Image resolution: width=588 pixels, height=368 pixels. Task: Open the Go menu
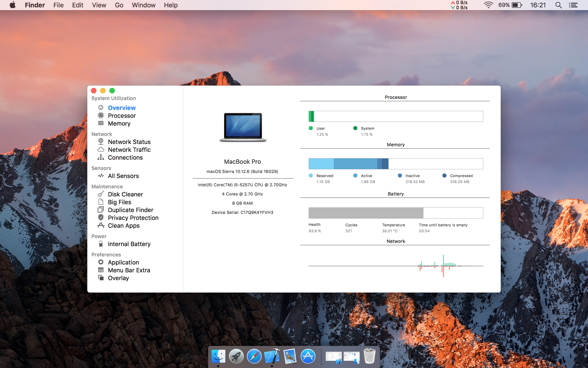point(119,5)
